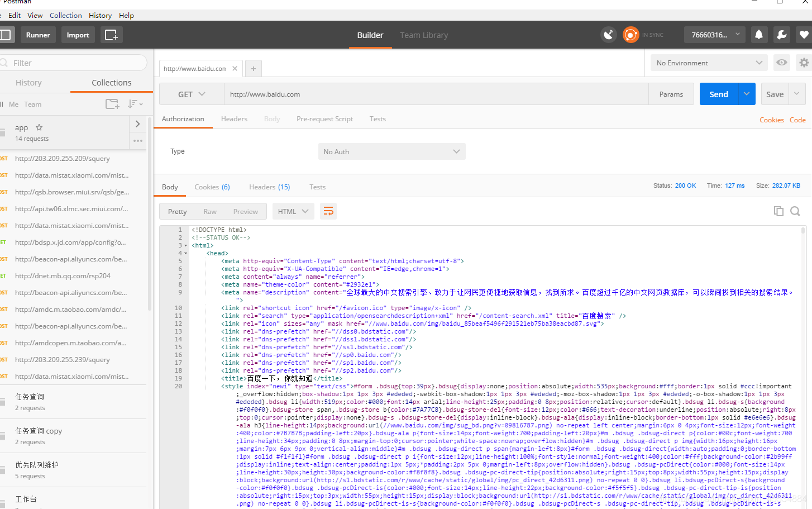Screen dimensions: 812x509
Task: Open the GET method dropdown
Action: click(x=192, y=94)
